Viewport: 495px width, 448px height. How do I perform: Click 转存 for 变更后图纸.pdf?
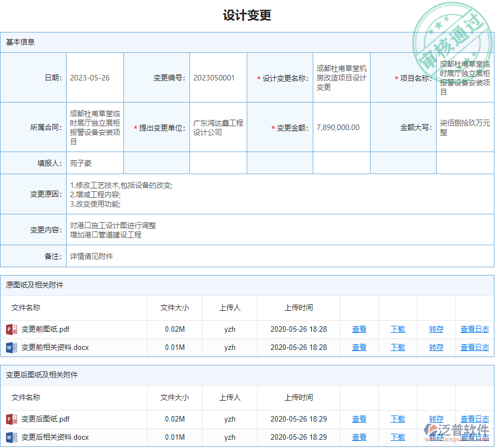(436, 419)
